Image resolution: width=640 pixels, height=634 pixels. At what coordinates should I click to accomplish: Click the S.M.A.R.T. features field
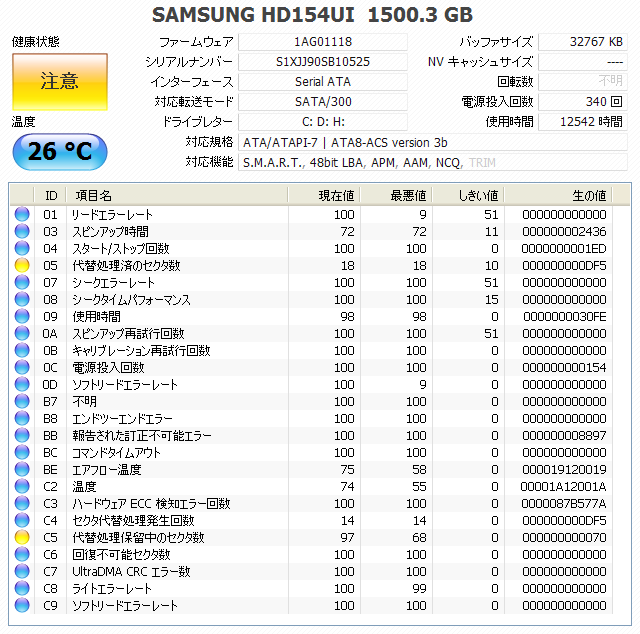[433, 162]
